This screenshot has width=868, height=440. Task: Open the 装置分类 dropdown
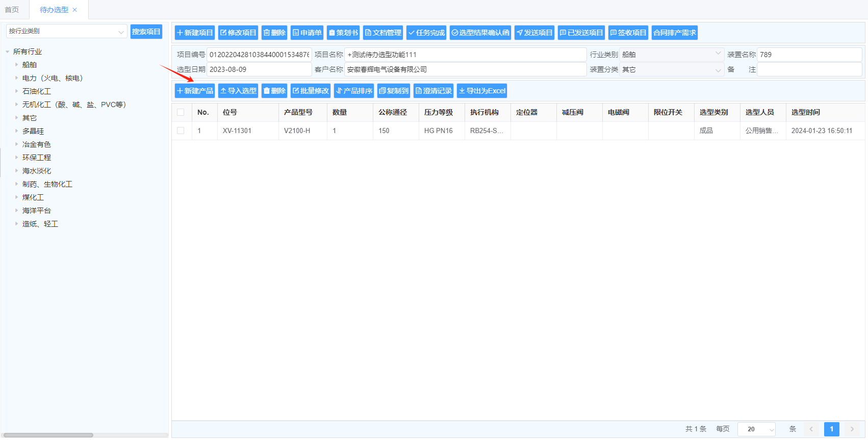click(x=671, y=69)
